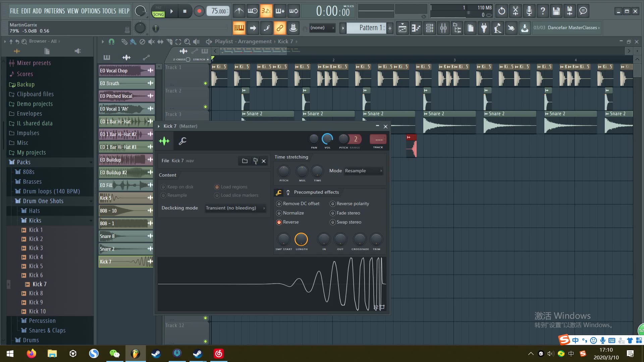
Task: Select the EO Buildup #2 clip in picker
Action: (126, 173)
